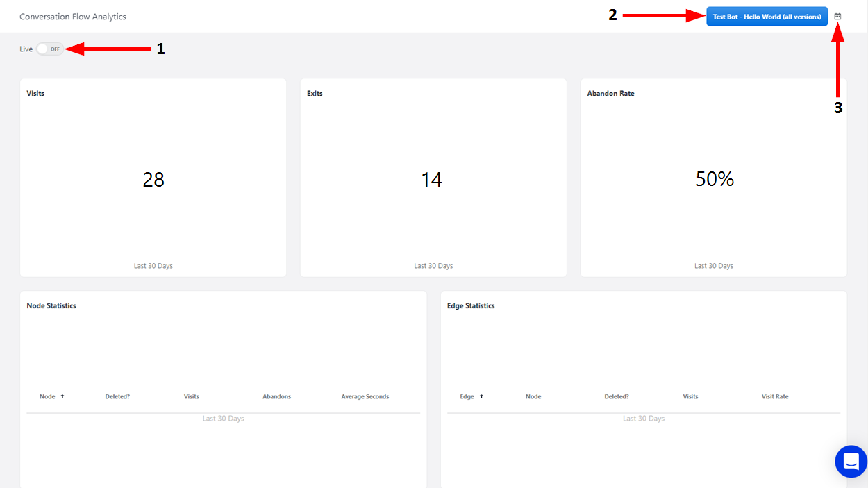Sort by the Average Seconds column
The height and width of the screenshot is (488, 868).
[365, 397]
